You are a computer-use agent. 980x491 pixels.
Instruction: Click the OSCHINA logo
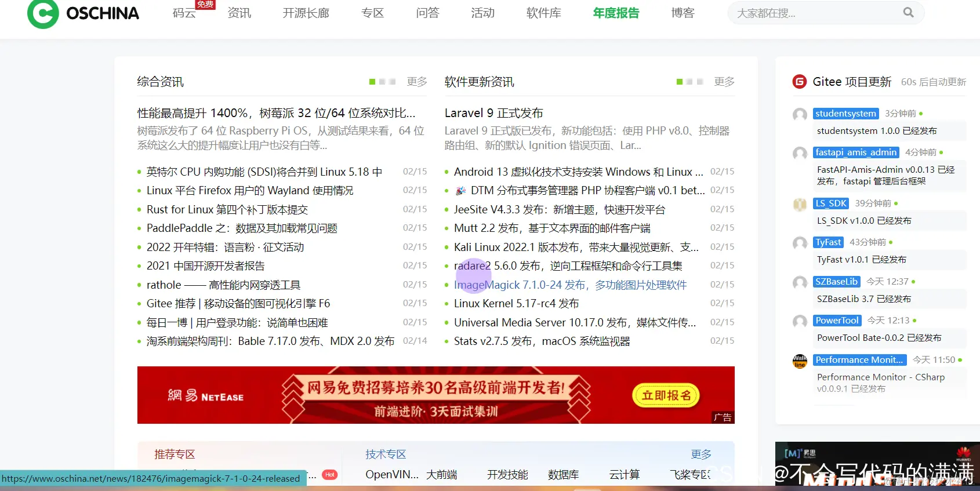(84, 13)
